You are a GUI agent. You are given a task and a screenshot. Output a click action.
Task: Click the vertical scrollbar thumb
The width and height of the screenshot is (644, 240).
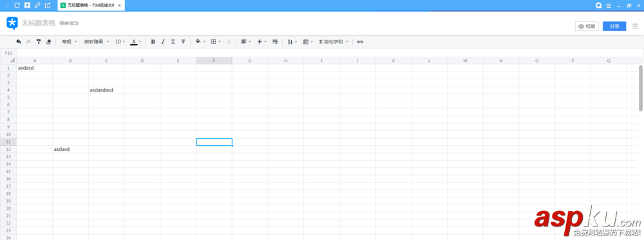pos(641,88)
